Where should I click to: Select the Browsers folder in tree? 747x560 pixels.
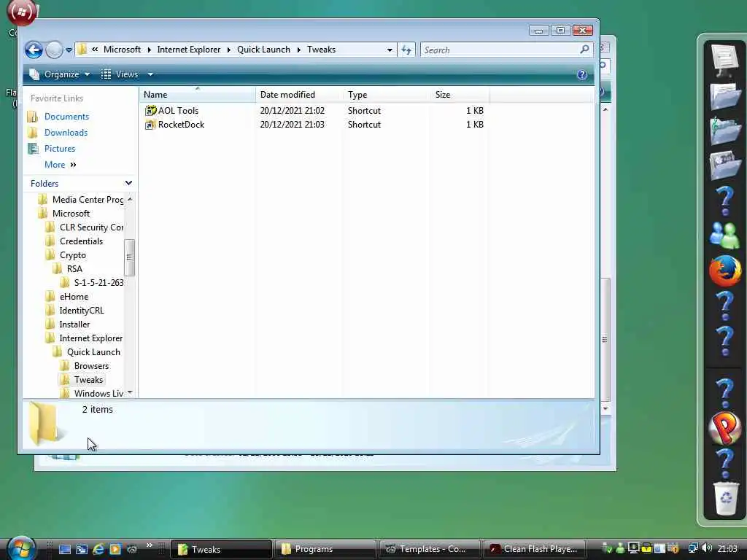(x=91, y=366)
